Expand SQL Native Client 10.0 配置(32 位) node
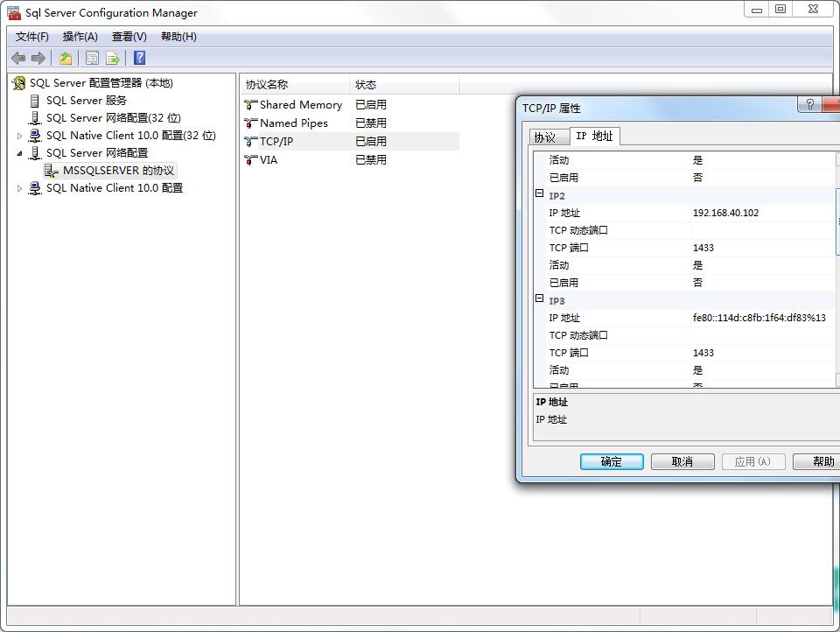Screen dimensions: 840x632 (x=20, y=136)
